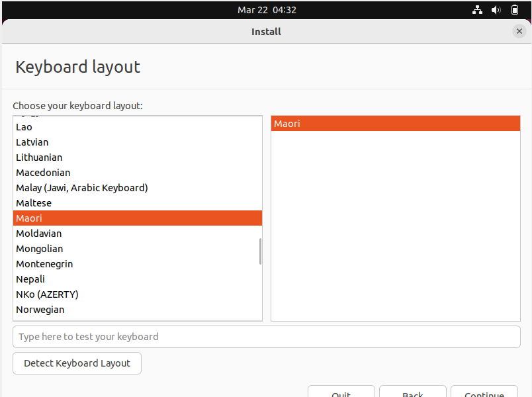The height and width of the screenshot is (397, 532).
Task: Quit the Ubuntu installer
Action: [341, 393]
